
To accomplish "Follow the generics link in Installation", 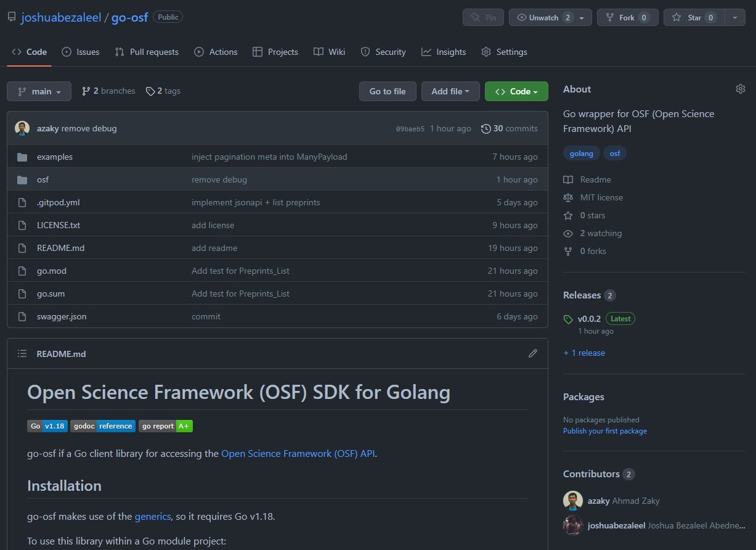I will click(153, 516).
